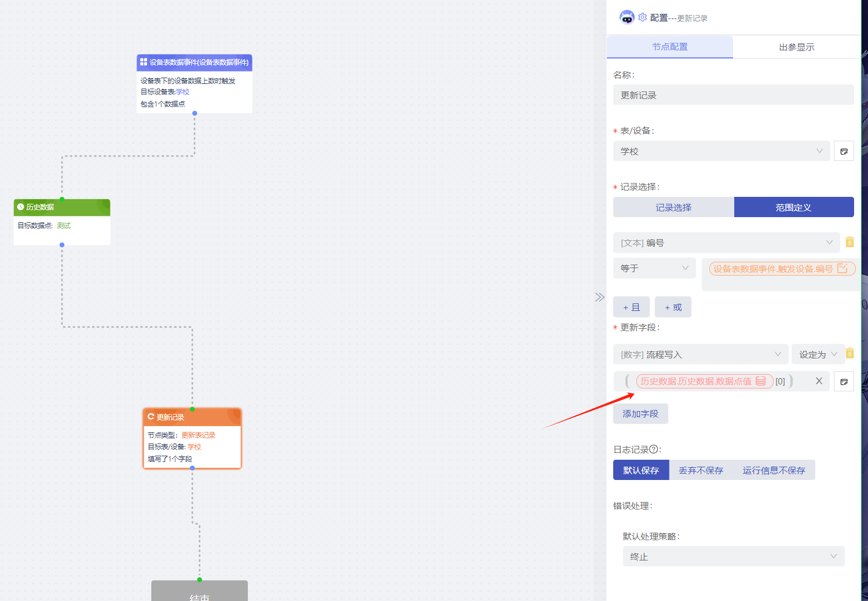Screen dimensions: 868x601
Task: Click the help icon next to 日志记录
Action: [654, 449]
